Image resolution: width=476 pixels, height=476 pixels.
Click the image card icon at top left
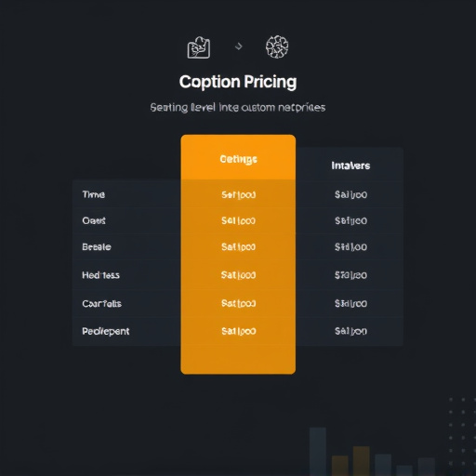coord(199,47)
